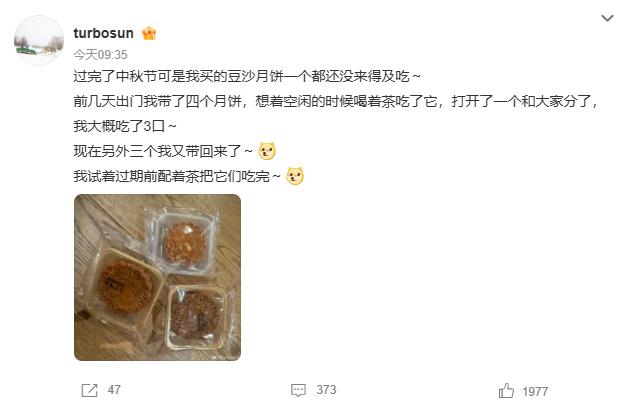
Task: Click the 1977 likes count
Action: [x=535, y=392]
